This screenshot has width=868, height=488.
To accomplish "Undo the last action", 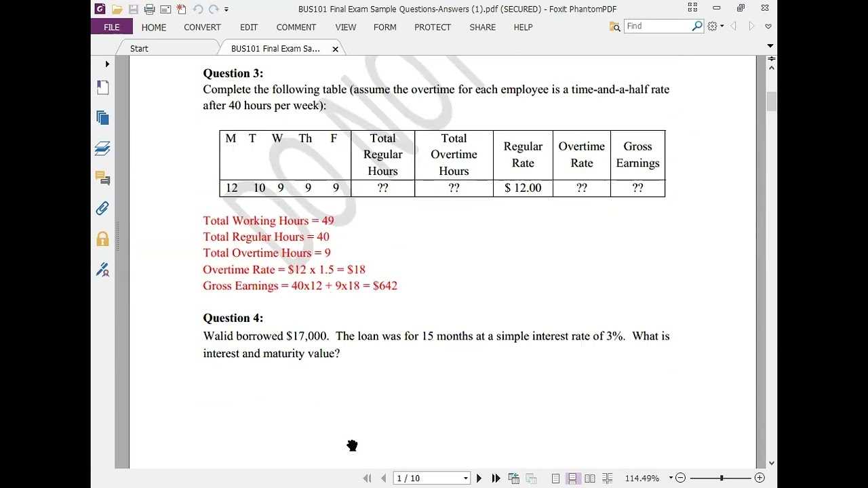I will click(x=198, y=9).
